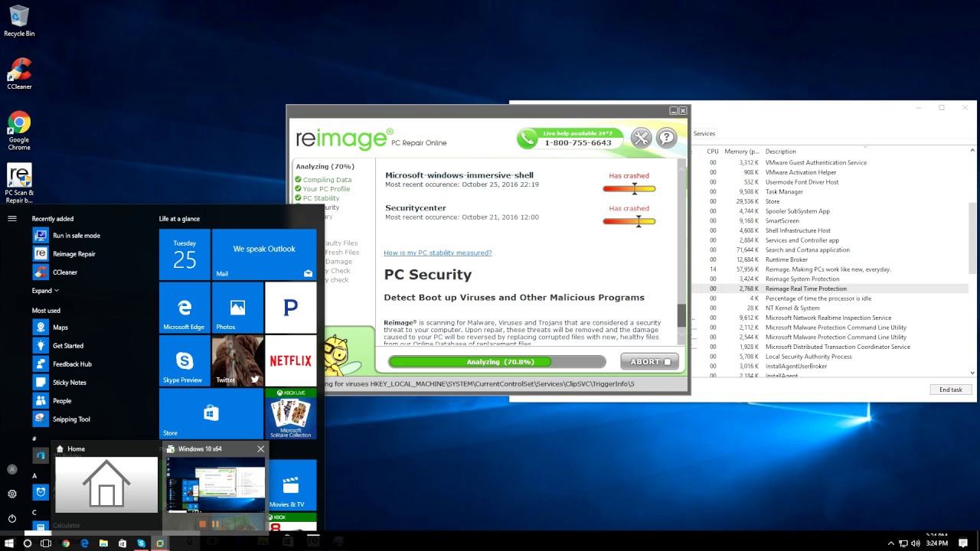The width and height of the screenshot is (980, 551).
Task: Open Skype Preview tile
Action: click(185, 360)
